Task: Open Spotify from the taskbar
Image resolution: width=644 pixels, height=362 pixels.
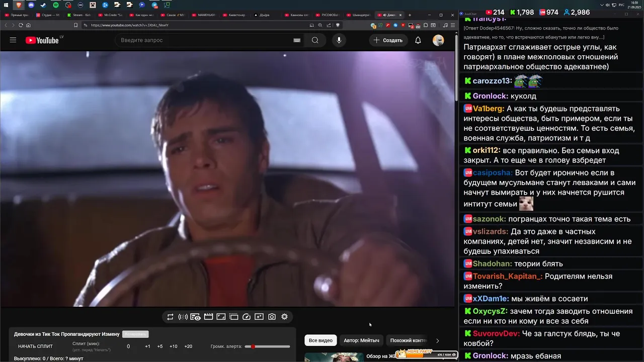Action: tap(56, 5)
